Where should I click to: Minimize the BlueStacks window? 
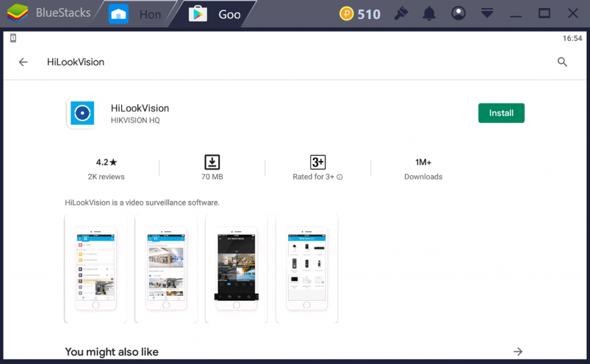516,16
